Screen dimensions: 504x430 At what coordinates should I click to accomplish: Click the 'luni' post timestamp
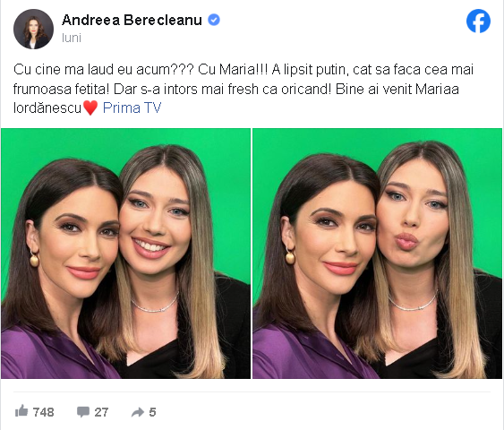(x=72, y=38)
